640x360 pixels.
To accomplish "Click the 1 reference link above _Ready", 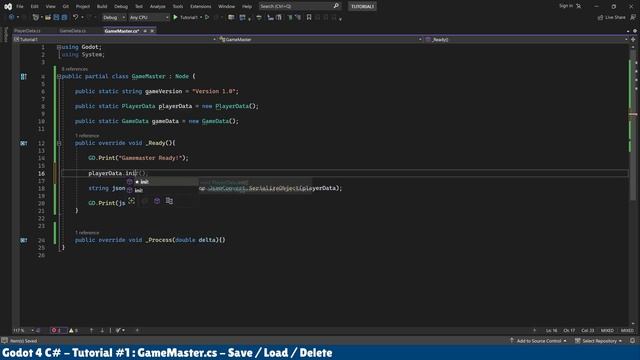I will (87, 136).
